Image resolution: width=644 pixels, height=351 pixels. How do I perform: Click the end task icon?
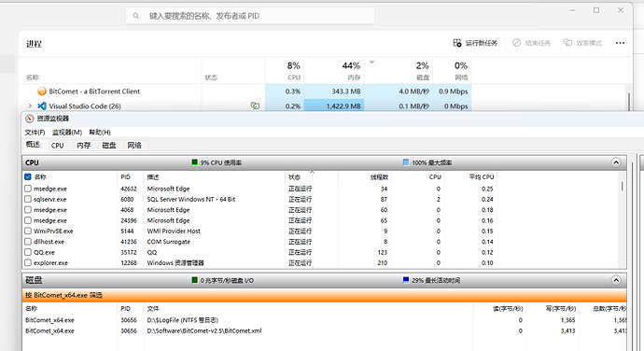516,43
